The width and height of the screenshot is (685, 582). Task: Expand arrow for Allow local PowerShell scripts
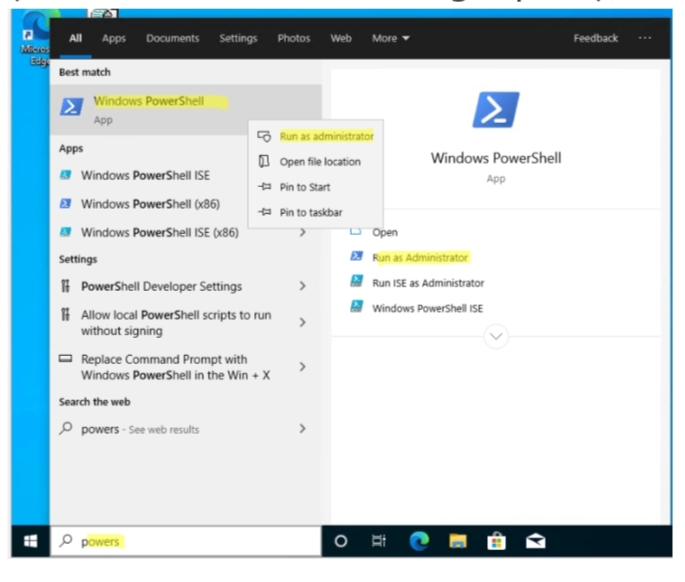[x=302, y=322]
